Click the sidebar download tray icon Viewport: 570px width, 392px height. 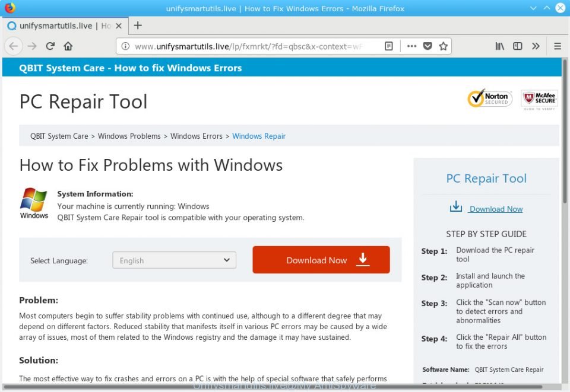point(456,206)
